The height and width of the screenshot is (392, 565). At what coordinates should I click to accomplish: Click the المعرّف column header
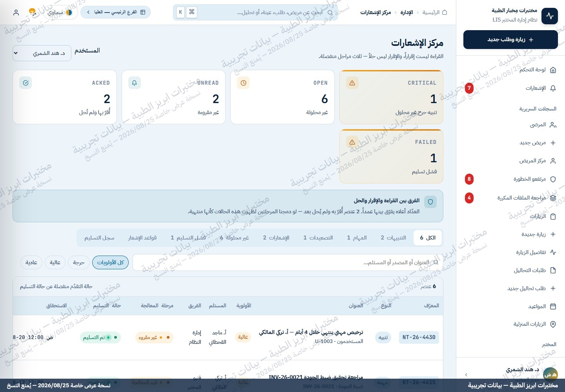[432, 306]
